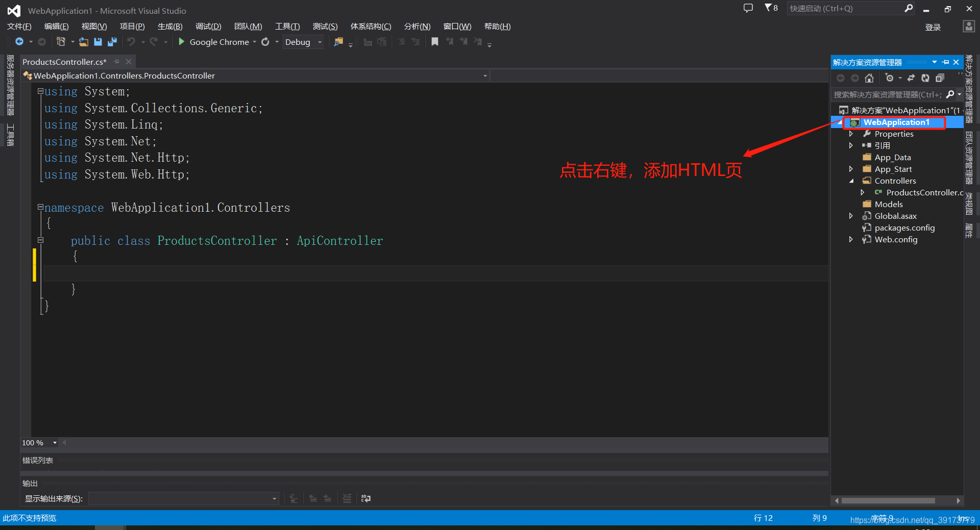Viewport: 980px width, 530px height.
Task: Expand the App_Start folder
Action: (x=851, y=169)
